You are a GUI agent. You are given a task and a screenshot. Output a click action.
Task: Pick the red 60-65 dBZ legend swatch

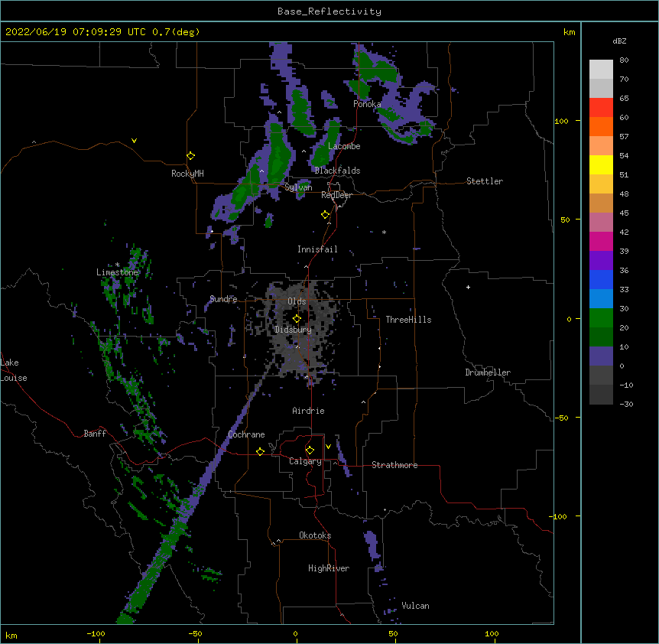pos(601,108)
